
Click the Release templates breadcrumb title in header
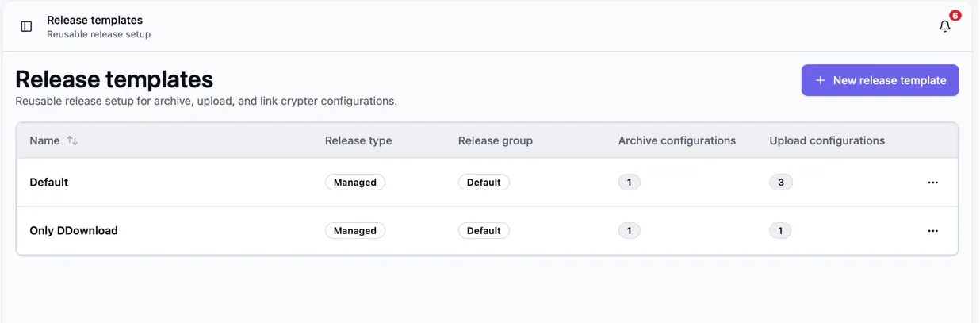point(95,20)
